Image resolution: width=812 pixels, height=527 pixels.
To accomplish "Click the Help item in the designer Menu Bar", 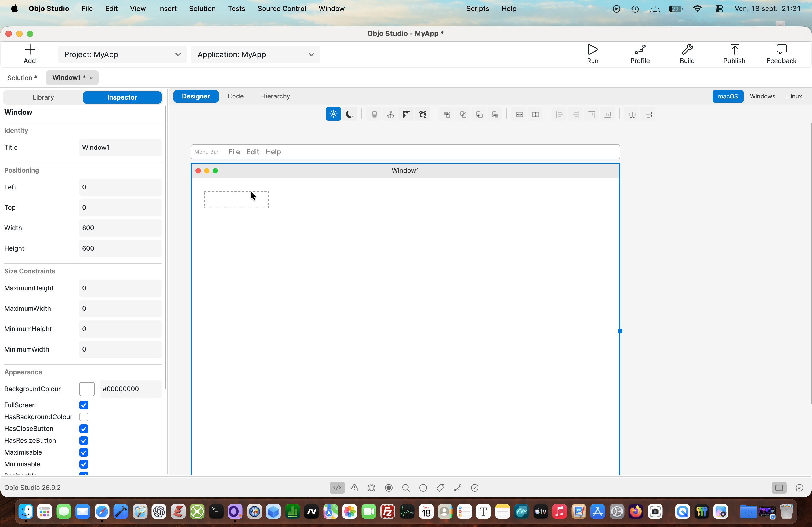I will click(x=273, y=152).
